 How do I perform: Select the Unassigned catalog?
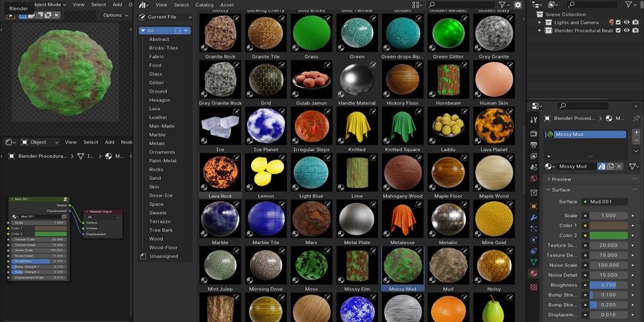(164, 256)
